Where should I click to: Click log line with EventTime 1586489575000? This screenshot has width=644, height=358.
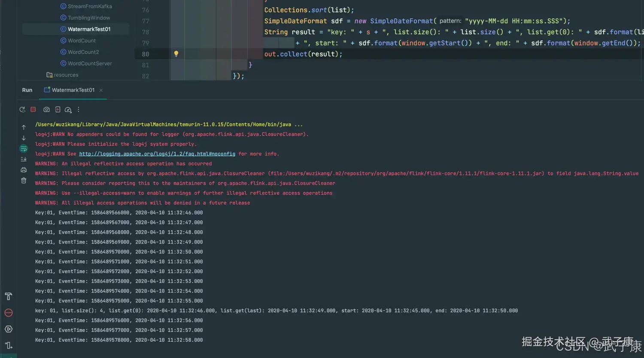tap(119, 301)
